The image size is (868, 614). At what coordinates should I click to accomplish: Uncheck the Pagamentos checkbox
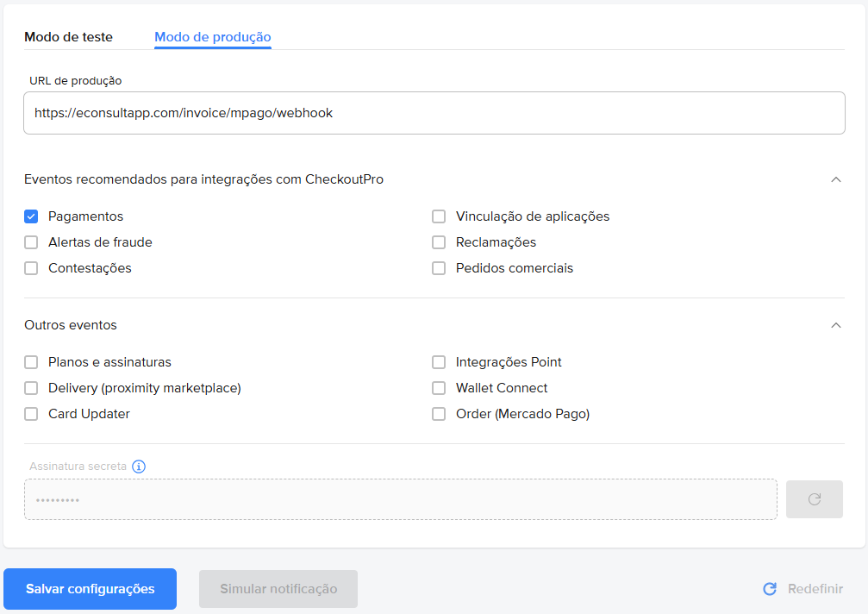pyautogui.click(x=31, y=216)
